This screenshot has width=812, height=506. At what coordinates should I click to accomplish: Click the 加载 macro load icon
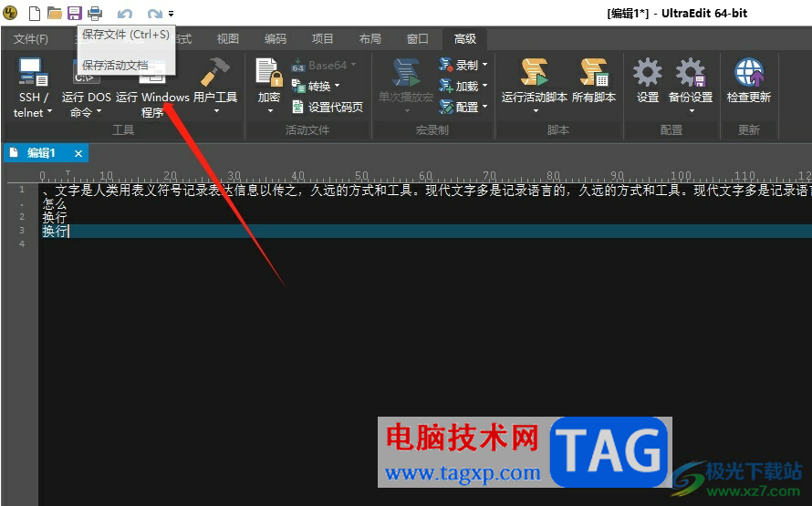(446, 86)
